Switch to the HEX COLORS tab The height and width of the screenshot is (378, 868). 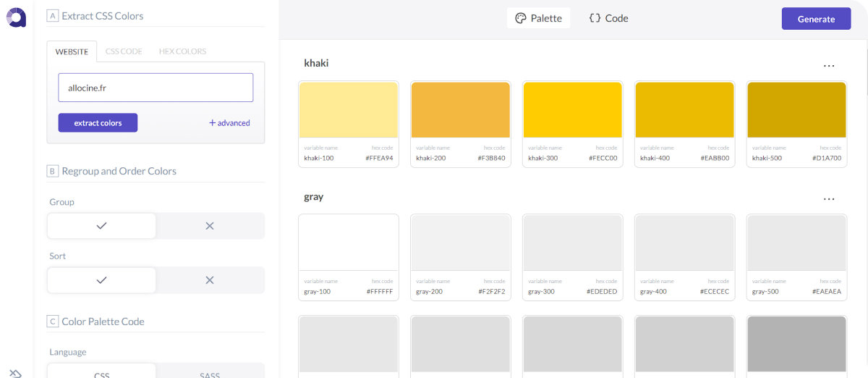point(182,51)
